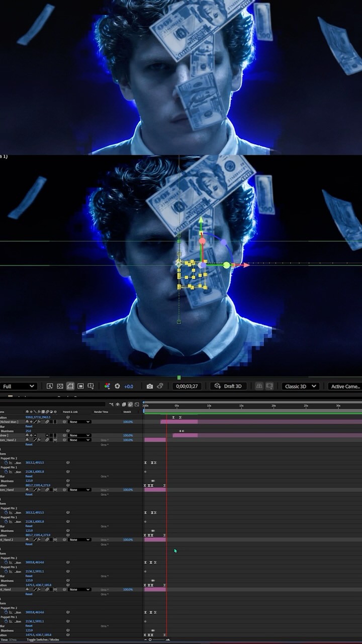Click the Reset link directly below tom_Hand 2 layer

click(x=29, y=444)
